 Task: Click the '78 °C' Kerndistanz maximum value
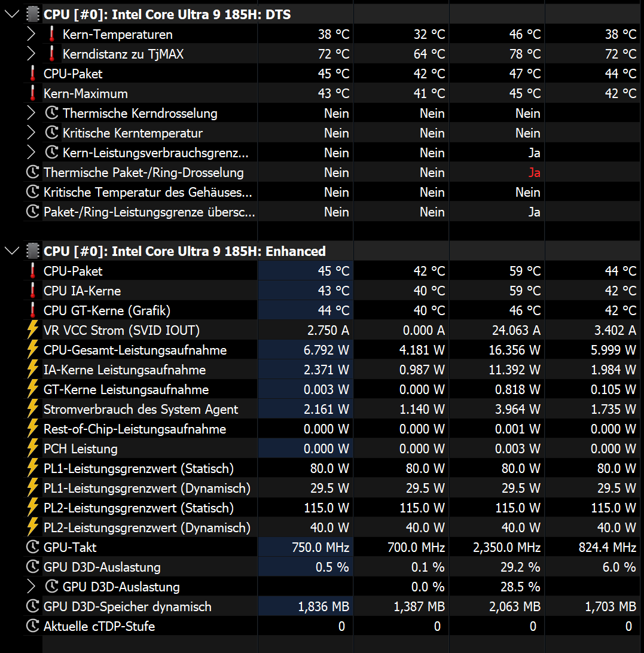(x=525, y=54)
